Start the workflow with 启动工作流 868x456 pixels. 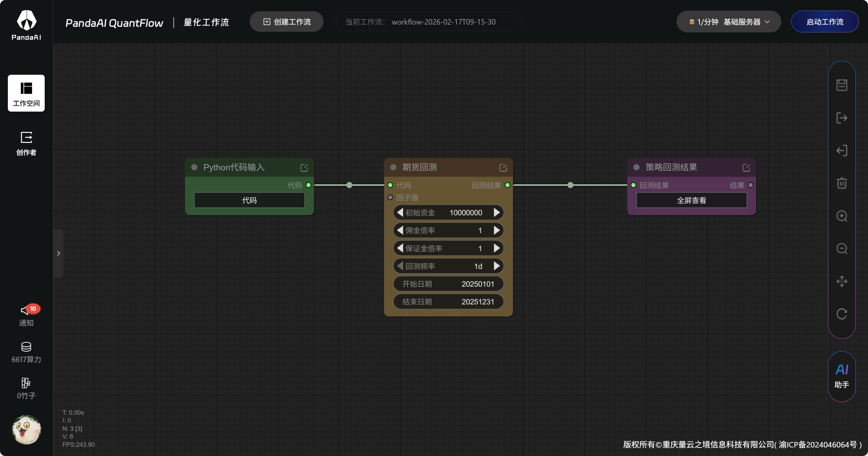pyautogui.click(x=825, y=22)
